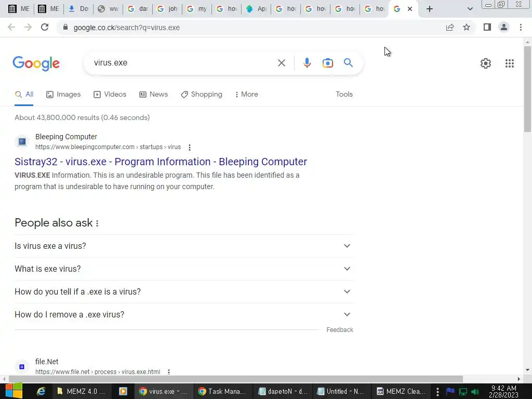Clear the search box with X
The height and width of the screenshot is (399, 532).
pos(281,63)
